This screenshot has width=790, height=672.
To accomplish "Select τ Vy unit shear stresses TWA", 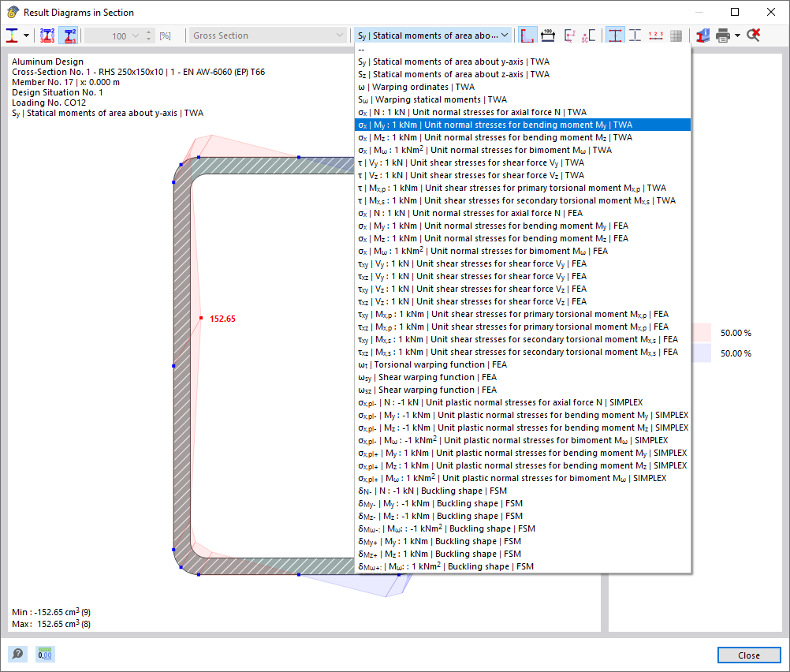I will [x=523, y=162].
